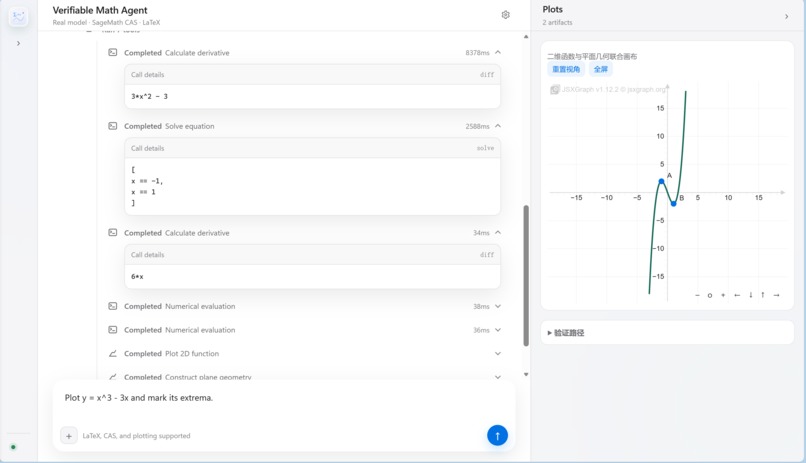
Task: Click the 'x == -1,' solution line
Action: [x=147, y=181]
